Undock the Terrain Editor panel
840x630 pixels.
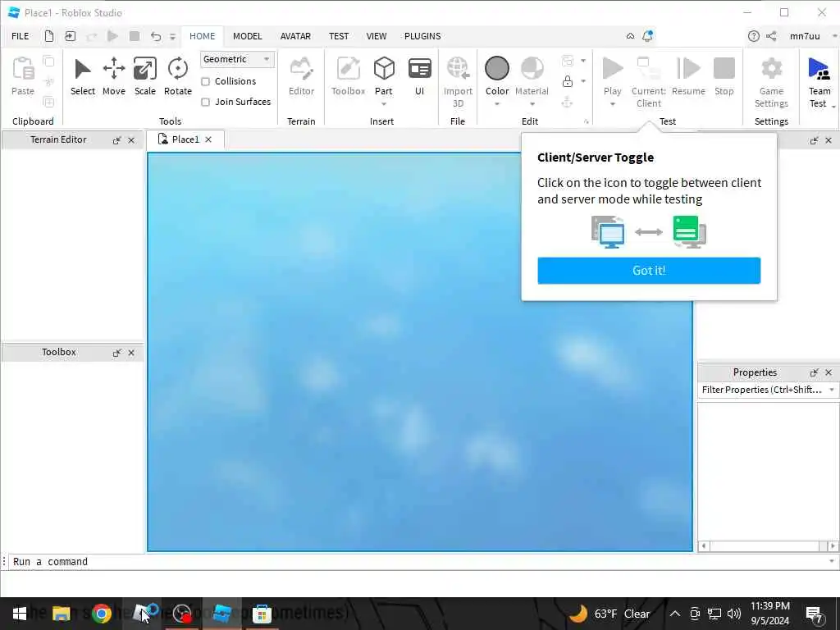(116, 140)
